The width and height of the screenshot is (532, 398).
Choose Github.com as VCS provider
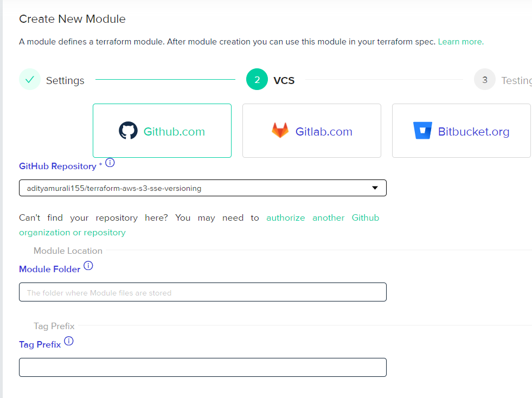(x=162, y=131)
